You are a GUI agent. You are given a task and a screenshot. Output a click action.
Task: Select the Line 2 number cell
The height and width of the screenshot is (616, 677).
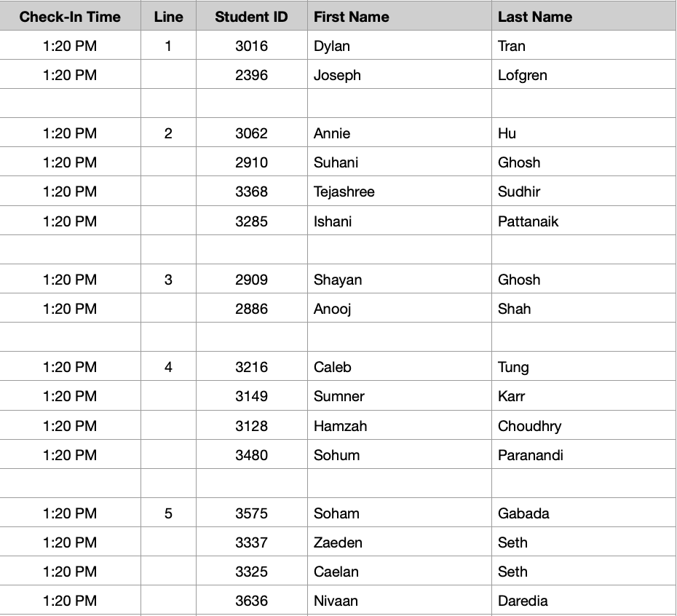(168, 133)
